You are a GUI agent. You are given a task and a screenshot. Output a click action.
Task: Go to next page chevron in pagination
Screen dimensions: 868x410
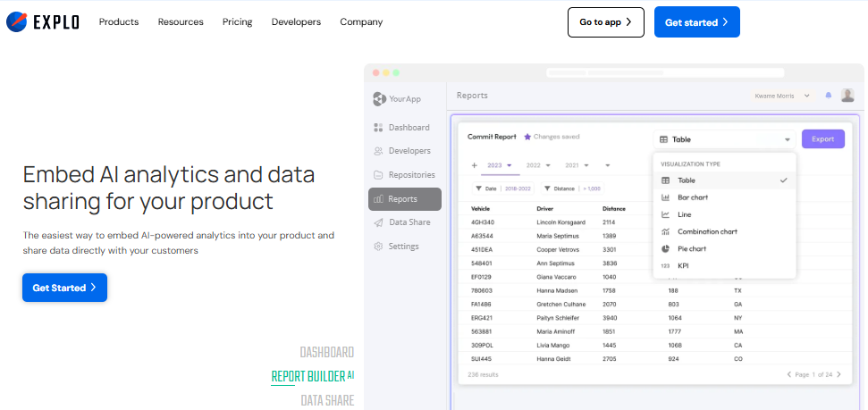(839, 374)
